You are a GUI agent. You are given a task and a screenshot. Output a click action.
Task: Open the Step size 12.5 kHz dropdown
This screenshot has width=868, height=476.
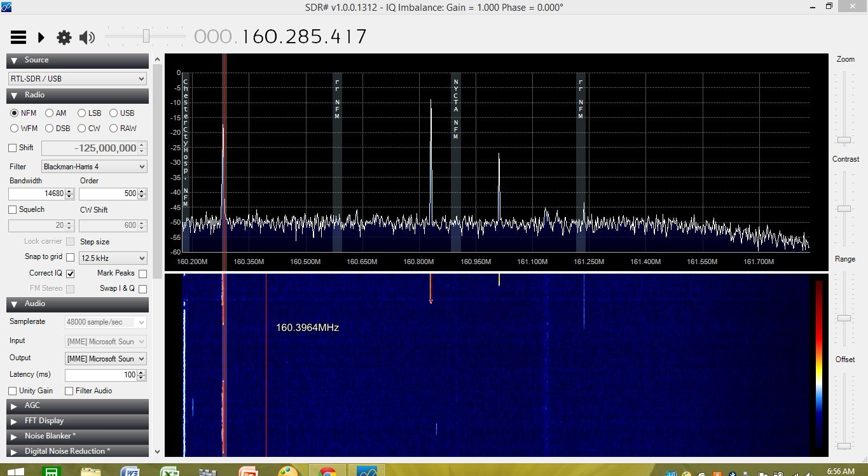tap(113, 258)
